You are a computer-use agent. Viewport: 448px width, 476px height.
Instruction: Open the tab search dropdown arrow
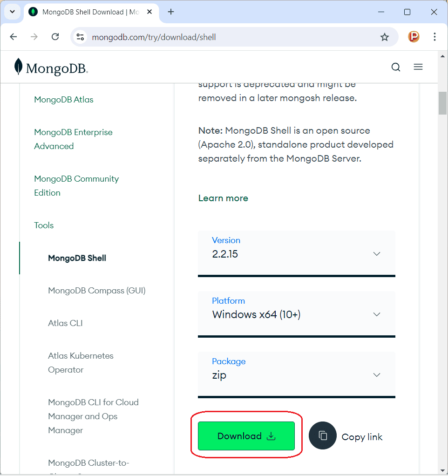point(13,12)
